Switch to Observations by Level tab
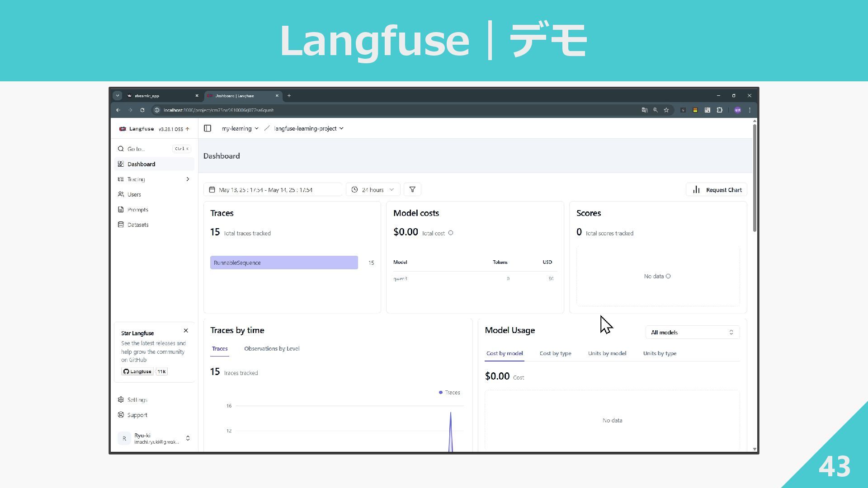The height and width of the screenshot is (488, 868). tap(272, 349)
